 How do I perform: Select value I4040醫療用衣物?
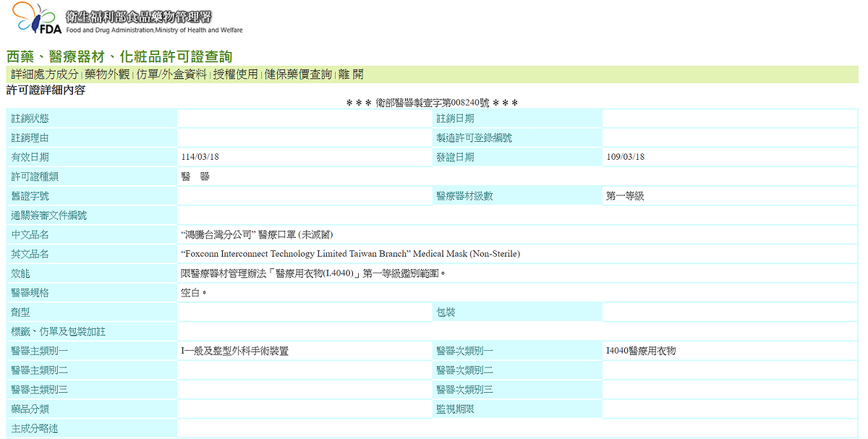(641, 351)
